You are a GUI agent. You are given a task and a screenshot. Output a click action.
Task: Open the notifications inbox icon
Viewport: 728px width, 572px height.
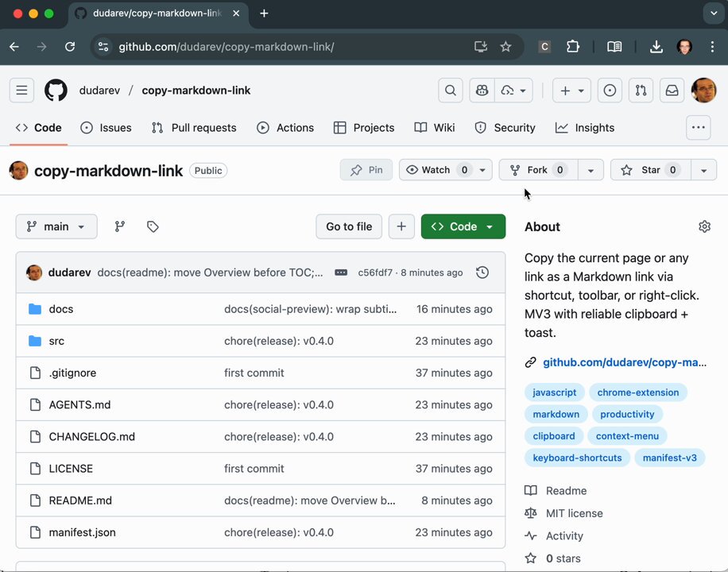672,90
